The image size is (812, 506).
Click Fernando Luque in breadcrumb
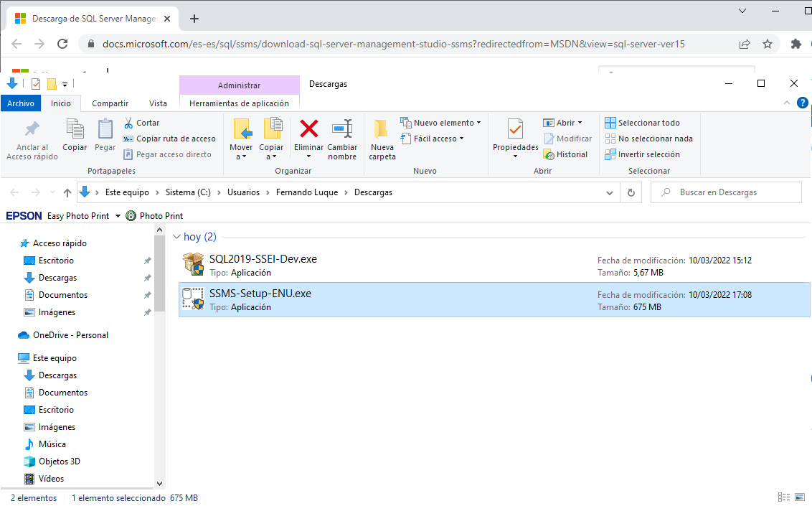(306, 192)
